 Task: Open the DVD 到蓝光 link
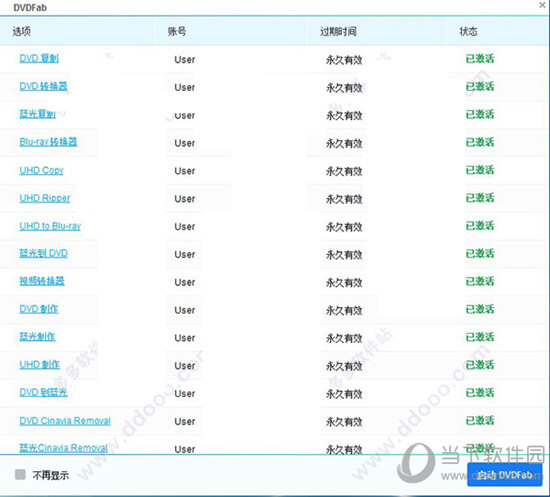tap(43, 392)
